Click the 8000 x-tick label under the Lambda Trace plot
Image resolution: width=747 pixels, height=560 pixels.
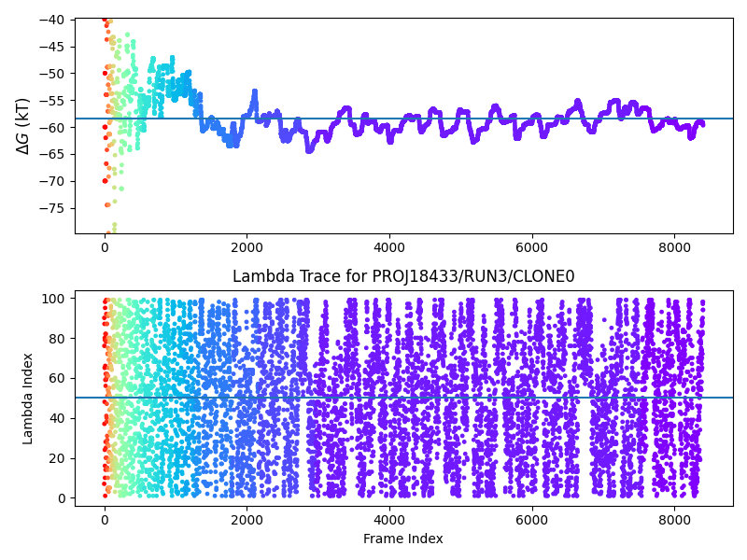tap(674, 520)
